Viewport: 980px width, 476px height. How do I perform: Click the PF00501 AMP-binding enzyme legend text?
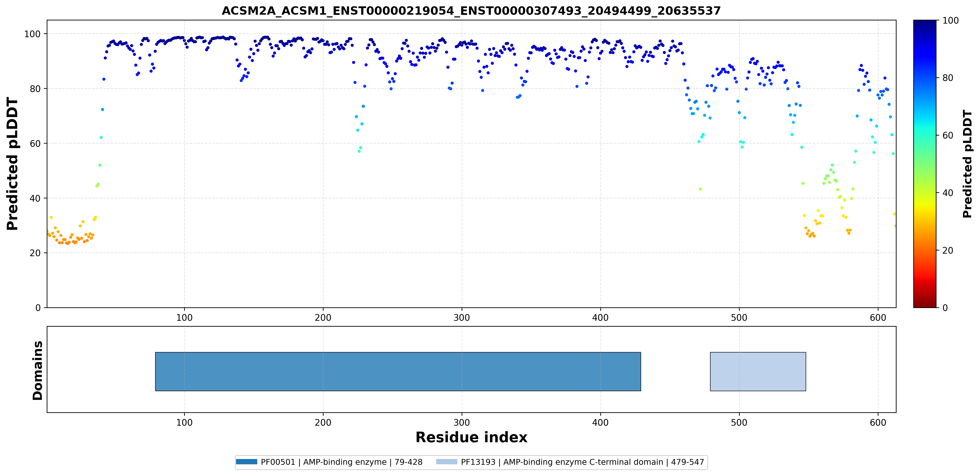coord(342,462)
